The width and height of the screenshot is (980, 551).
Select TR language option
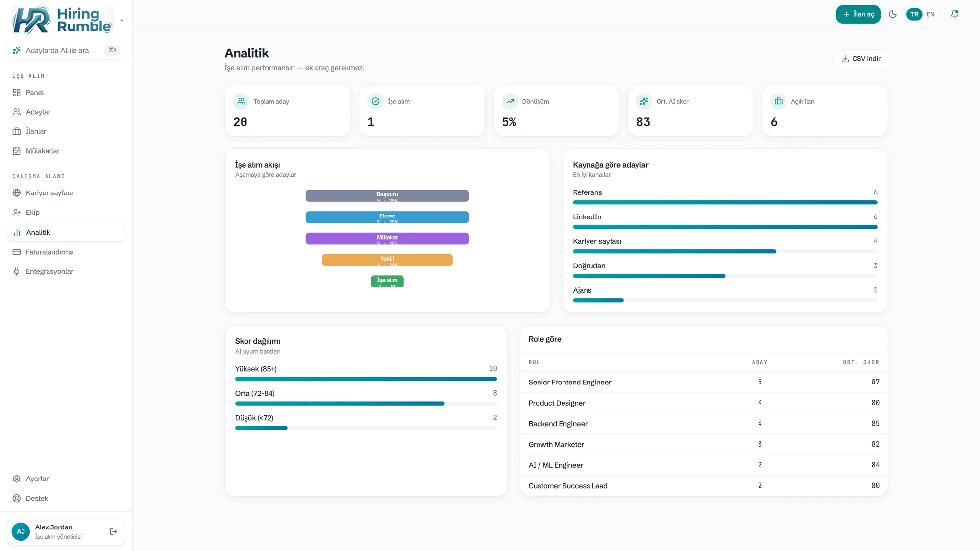[x=914, y=14]
